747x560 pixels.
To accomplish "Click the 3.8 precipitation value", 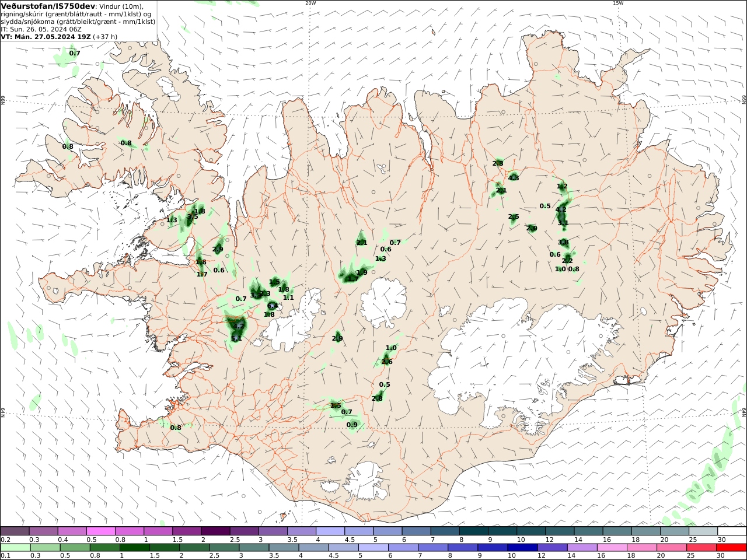I will (563, 242).
